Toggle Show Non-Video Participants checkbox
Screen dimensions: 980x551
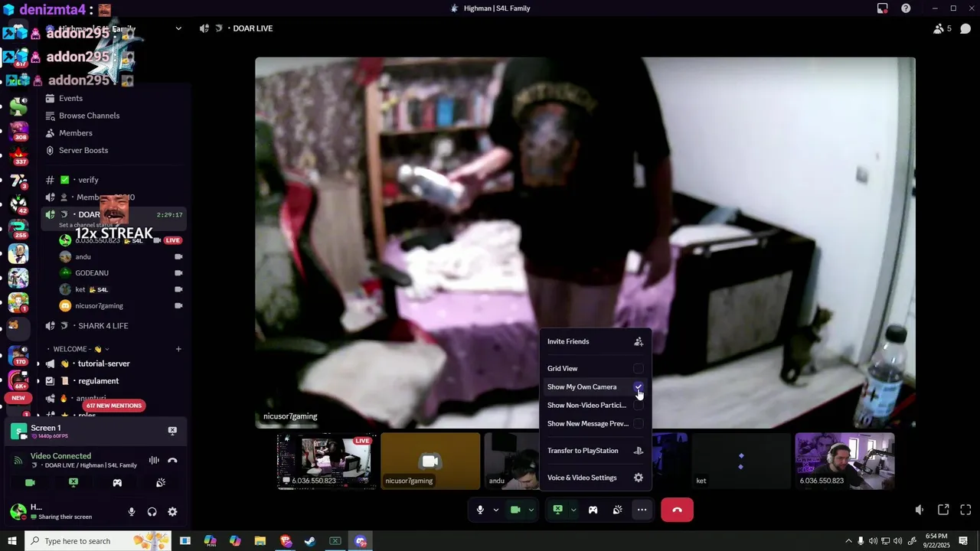click(639, 406)
